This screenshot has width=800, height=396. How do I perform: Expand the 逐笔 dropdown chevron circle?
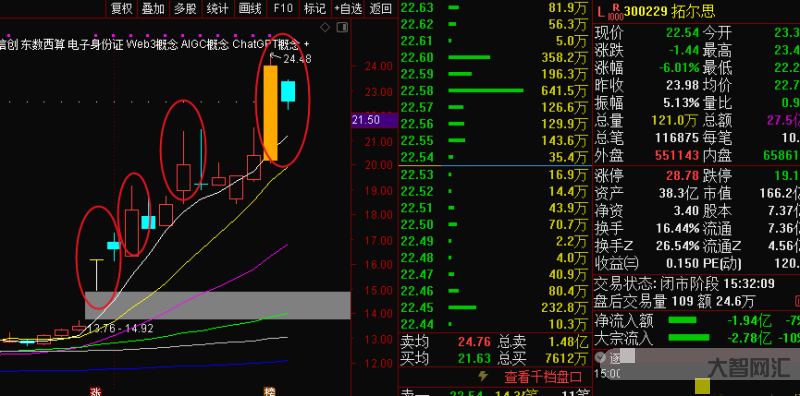pos(601,357)
